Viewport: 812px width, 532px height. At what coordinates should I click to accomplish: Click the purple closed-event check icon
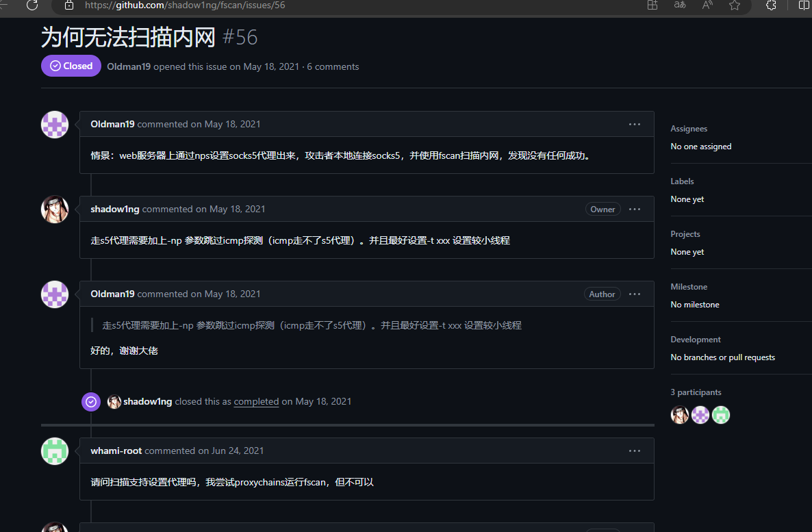91,401
